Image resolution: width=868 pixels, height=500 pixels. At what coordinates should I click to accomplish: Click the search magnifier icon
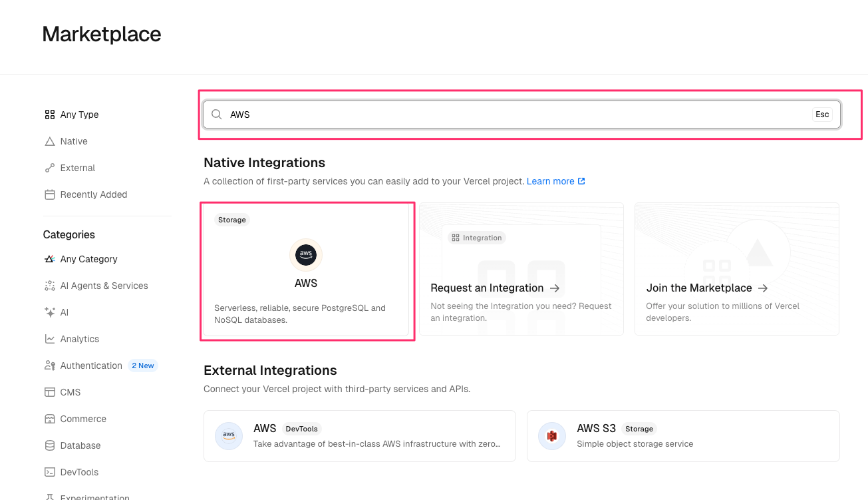[x=216, y=115]
